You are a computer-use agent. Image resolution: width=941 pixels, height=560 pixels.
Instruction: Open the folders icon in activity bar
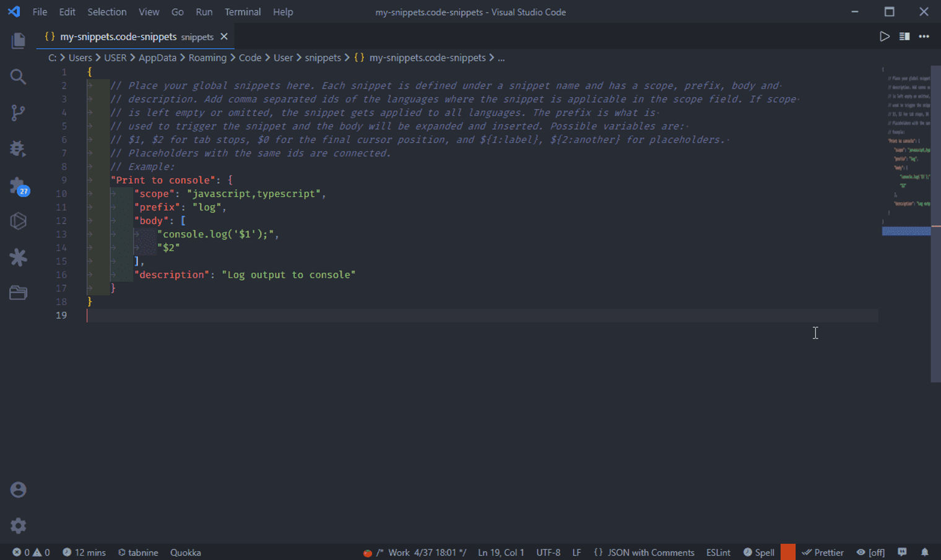(x=18, y=292)
